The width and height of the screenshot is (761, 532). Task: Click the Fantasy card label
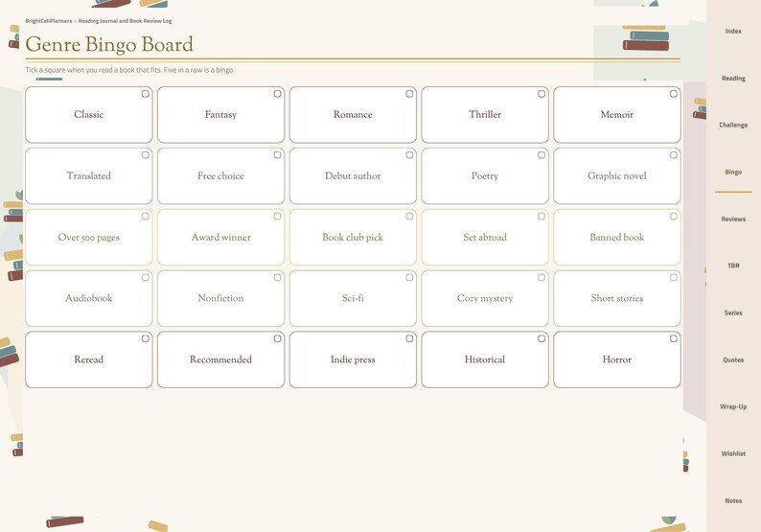coord(220,115)
